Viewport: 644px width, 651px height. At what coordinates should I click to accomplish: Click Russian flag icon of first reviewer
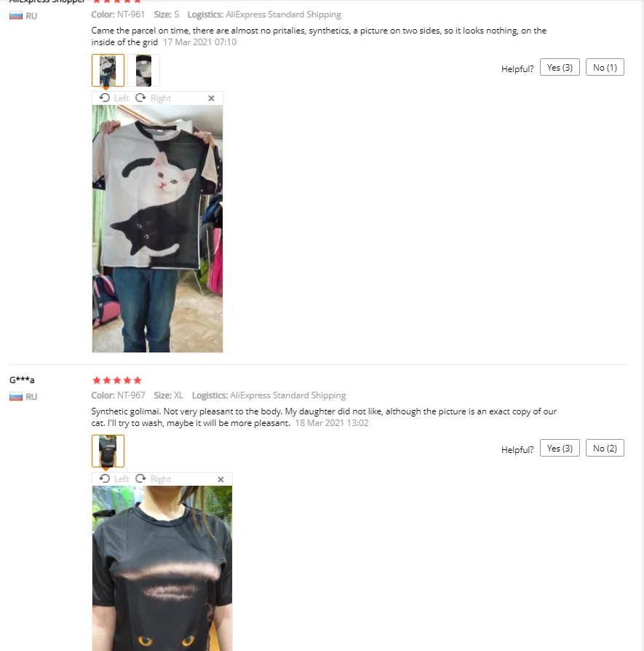point(16,16)
